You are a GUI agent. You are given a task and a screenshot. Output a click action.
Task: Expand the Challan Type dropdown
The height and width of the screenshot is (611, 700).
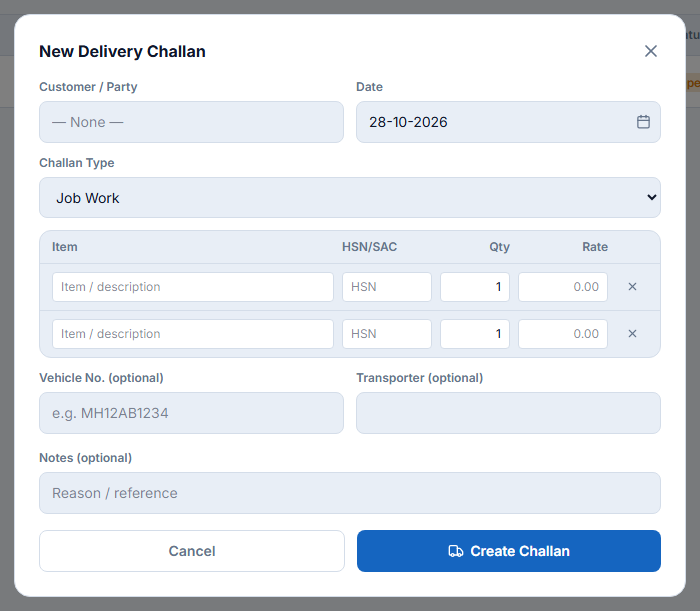[x=350, y=198]
